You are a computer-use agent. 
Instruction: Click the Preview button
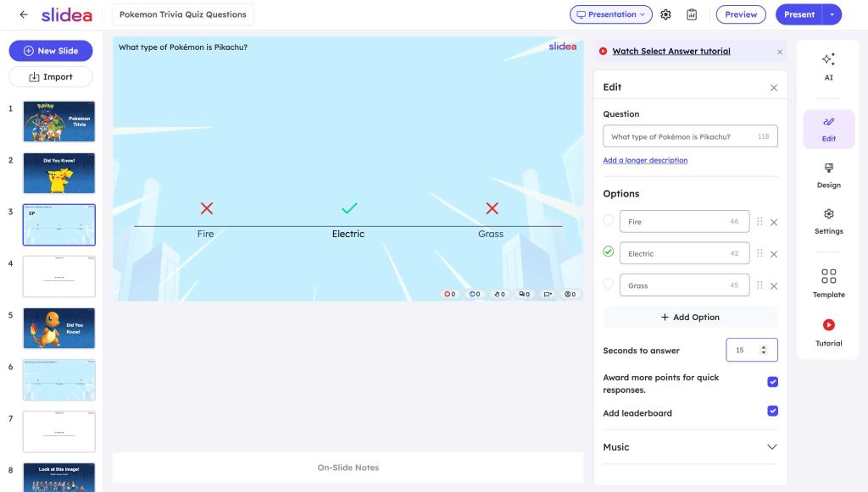coord(741,14)
